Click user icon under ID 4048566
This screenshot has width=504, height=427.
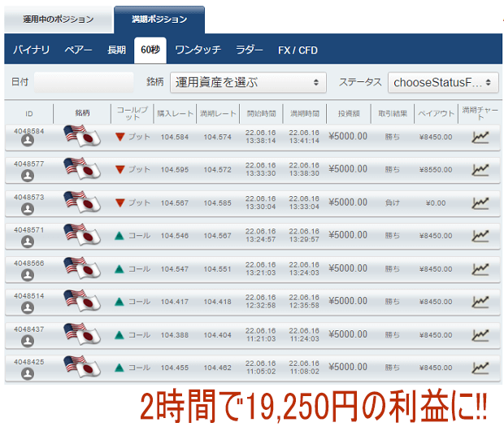click(x=28, y=275)
